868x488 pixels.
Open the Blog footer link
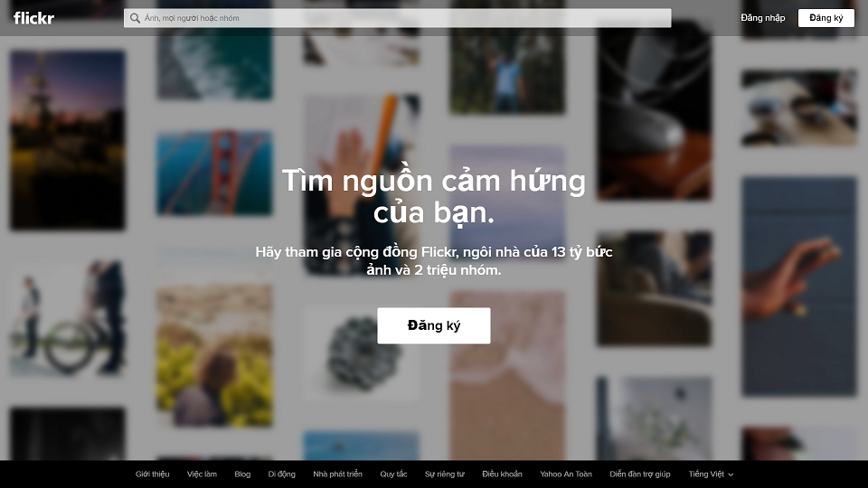point(242,474)
